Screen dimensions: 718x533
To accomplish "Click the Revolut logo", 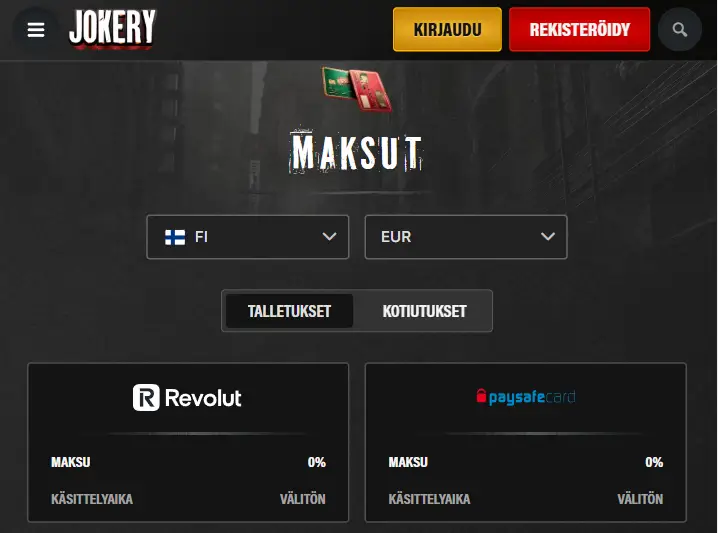I will tap(187, 397).
